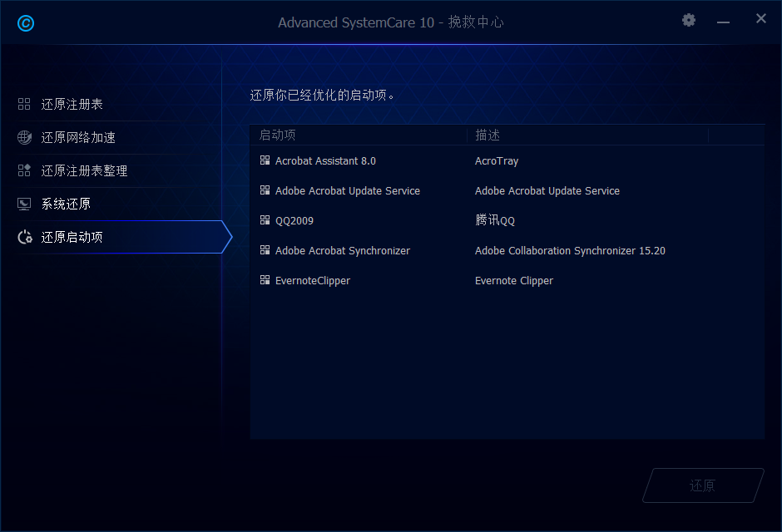
Task: Click the EvernoteClipper row icon
Action: (265, 279)
